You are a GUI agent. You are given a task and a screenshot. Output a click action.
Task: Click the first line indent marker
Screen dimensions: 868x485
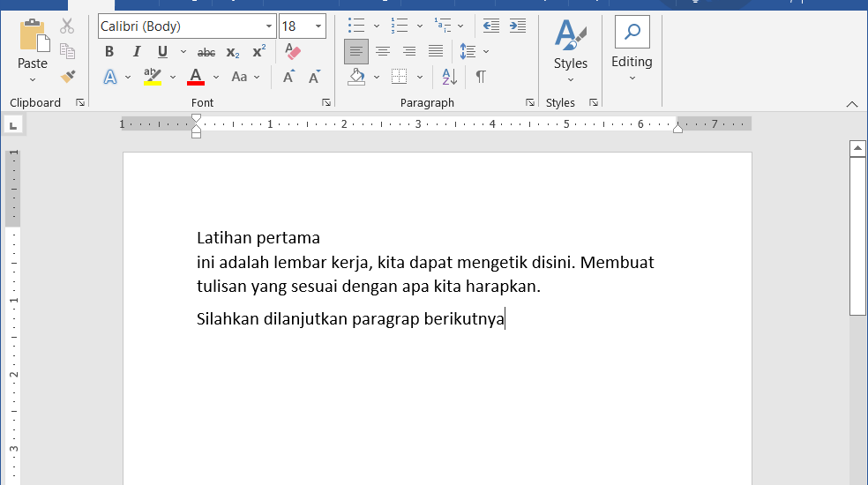pos(196,118)
